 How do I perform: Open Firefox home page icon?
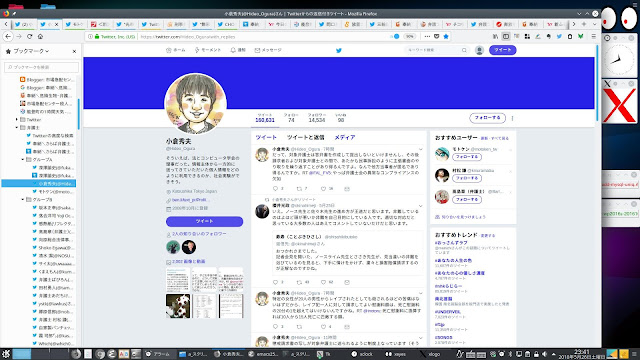click(x=40, y=36)
